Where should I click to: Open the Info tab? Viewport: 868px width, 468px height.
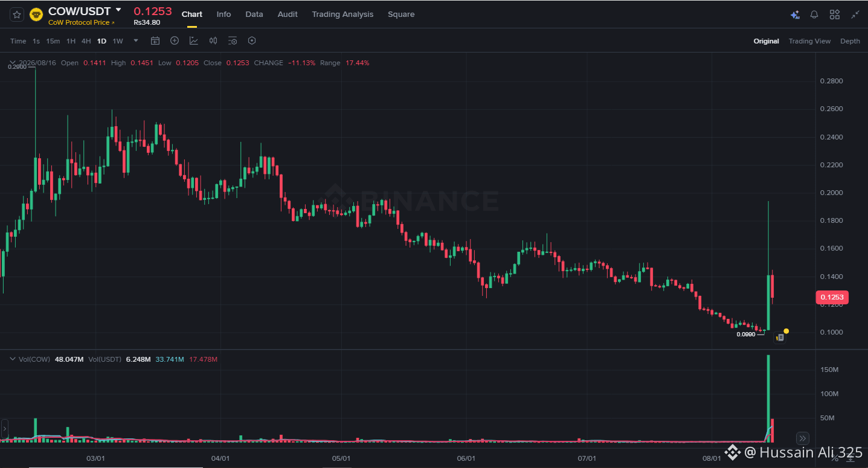[223, 14]
